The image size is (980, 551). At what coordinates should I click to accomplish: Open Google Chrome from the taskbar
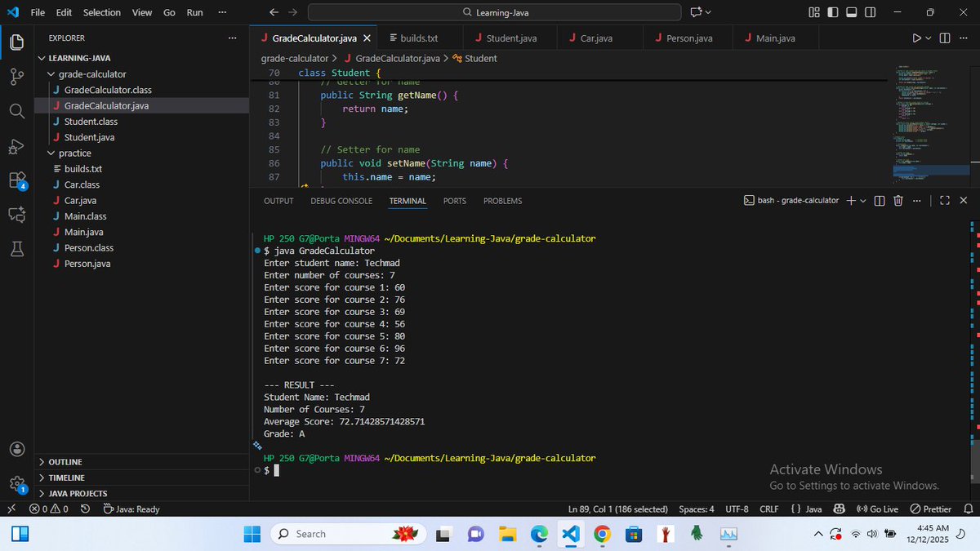tap(602, 534)
